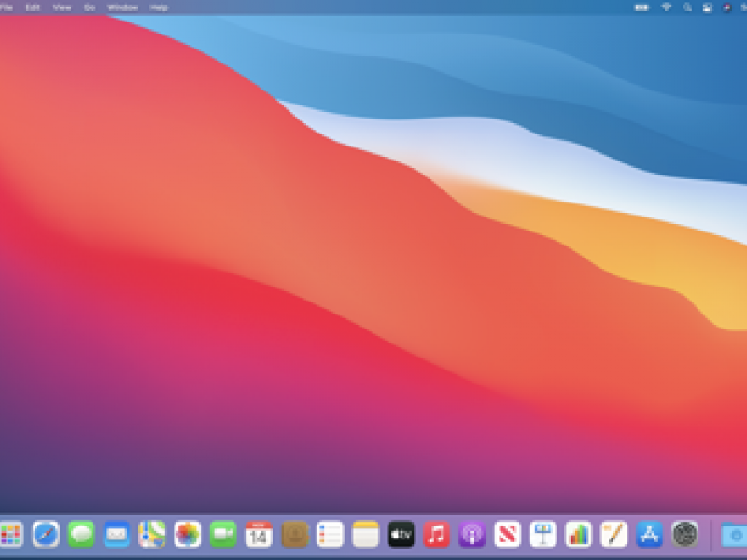Open the Edit menu

point(33,7)
